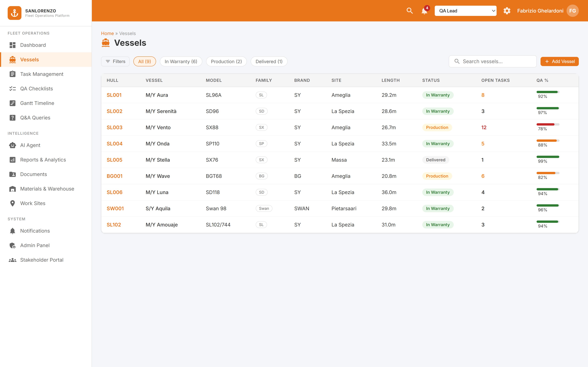
Task: Open vessel SL003 hull record
Action: [x=114, y=127]
